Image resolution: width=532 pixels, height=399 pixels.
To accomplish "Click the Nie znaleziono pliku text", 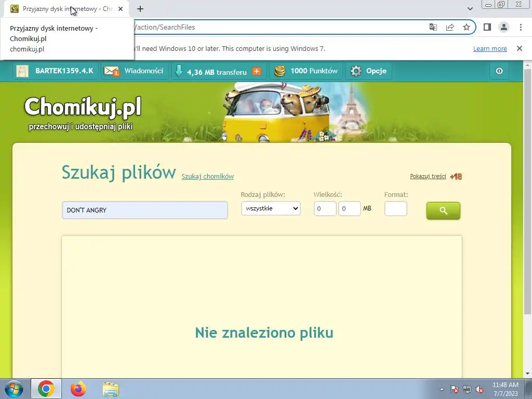I will coord(264,332).
